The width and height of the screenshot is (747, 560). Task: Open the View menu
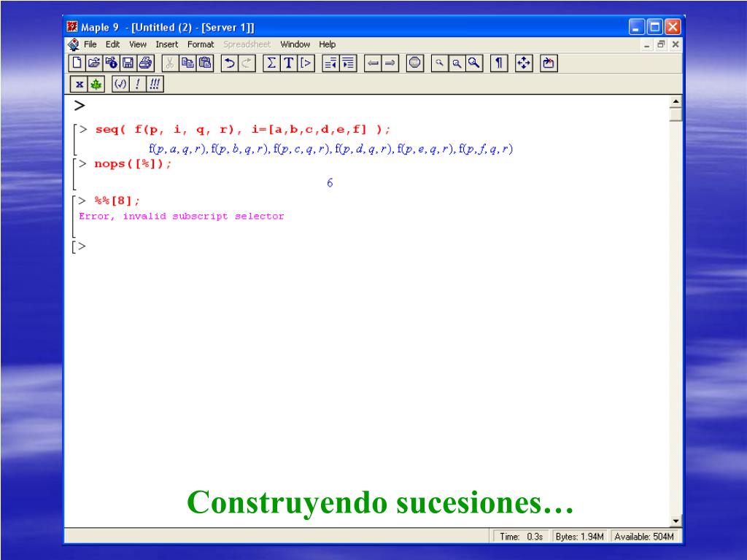point(138,44)
